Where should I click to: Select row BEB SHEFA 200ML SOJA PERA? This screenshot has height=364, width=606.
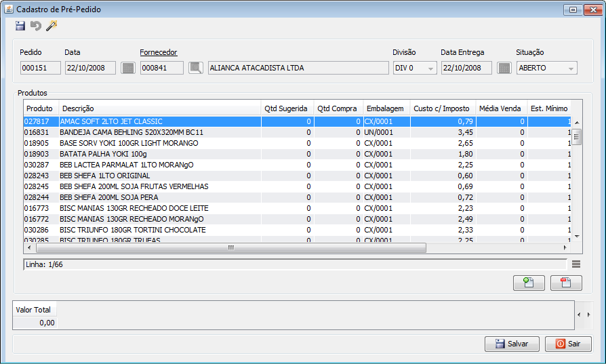(297, 197)
